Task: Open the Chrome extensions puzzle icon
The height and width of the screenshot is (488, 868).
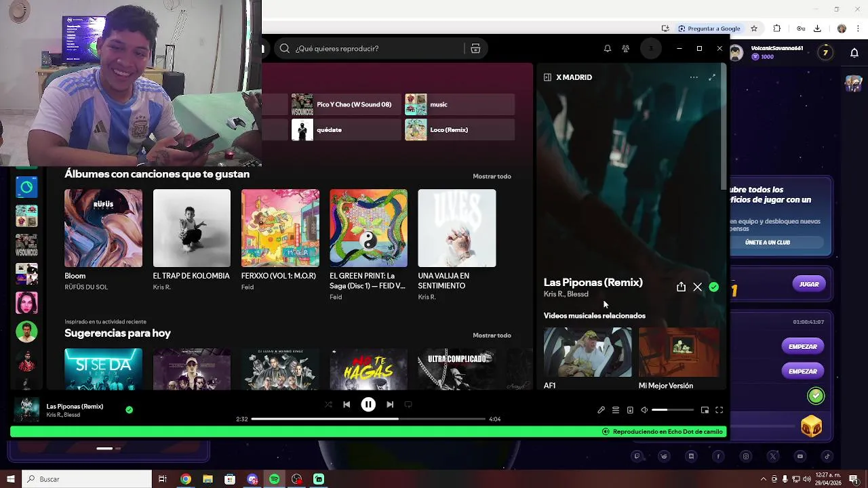Action: pyautogui.click(x=777, y=28)
